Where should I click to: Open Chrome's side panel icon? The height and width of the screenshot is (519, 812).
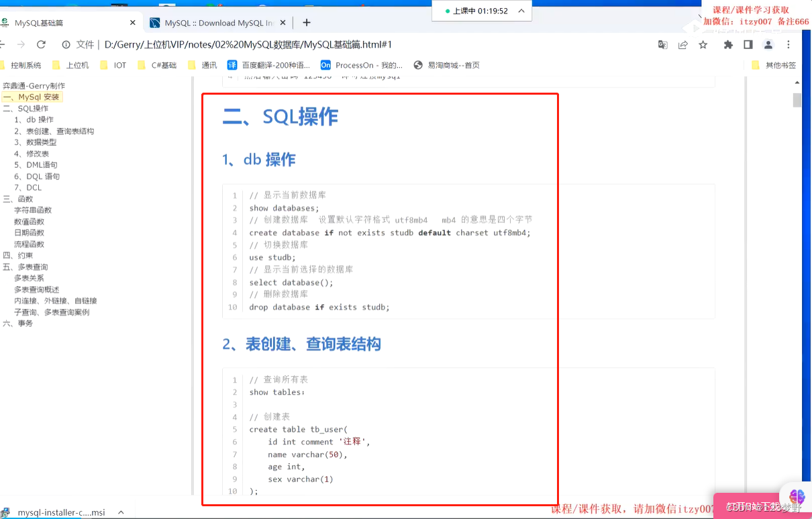point(747,44)
